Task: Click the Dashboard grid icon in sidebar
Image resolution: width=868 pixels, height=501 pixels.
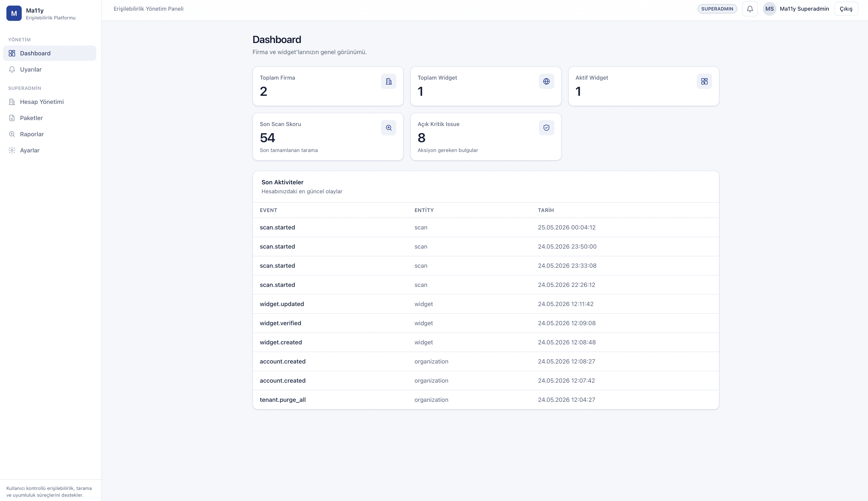Action: (12, 53)
